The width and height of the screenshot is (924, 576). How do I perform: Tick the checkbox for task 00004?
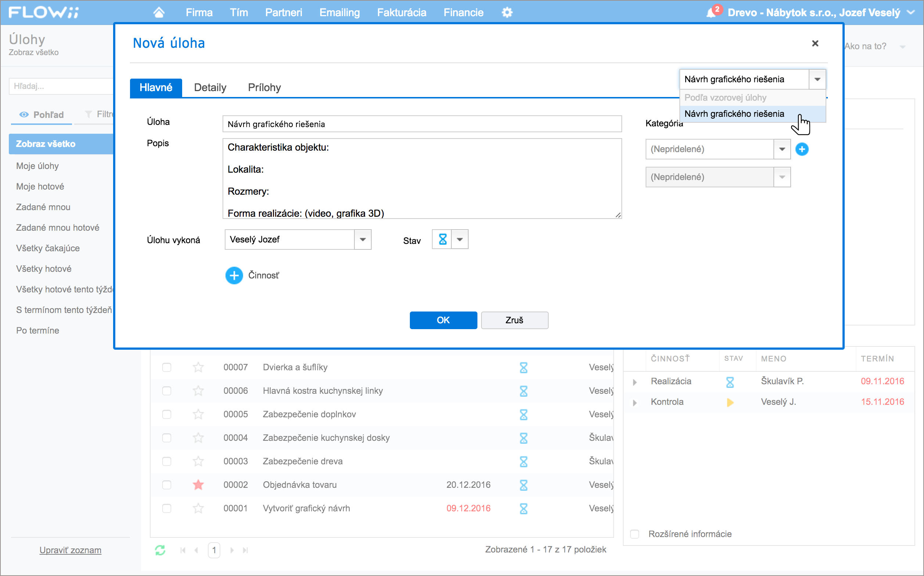(x=166, y=438)
